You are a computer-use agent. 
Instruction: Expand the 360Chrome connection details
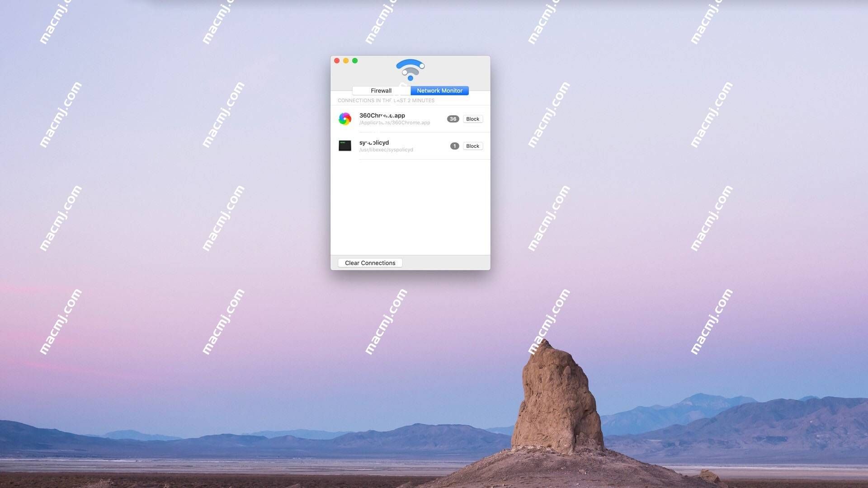(x=382, y=118)
